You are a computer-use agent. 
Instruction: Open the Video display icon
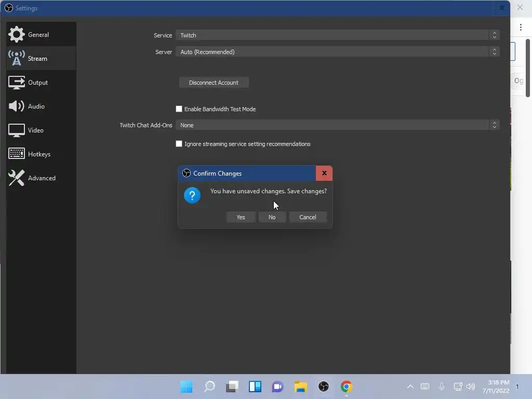[x=16, y=130]
